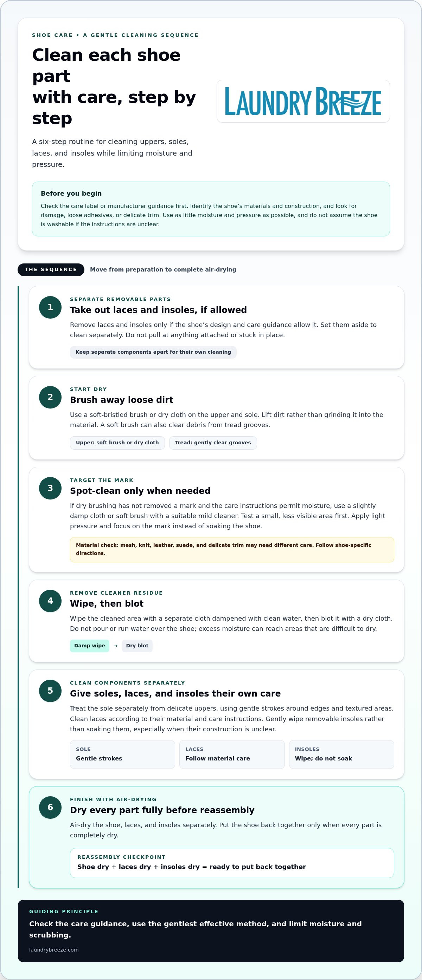Viewport: 422px width, 980px height.
Task: Select THE SEQUENCE pill label
Action: tap(51, 270)
